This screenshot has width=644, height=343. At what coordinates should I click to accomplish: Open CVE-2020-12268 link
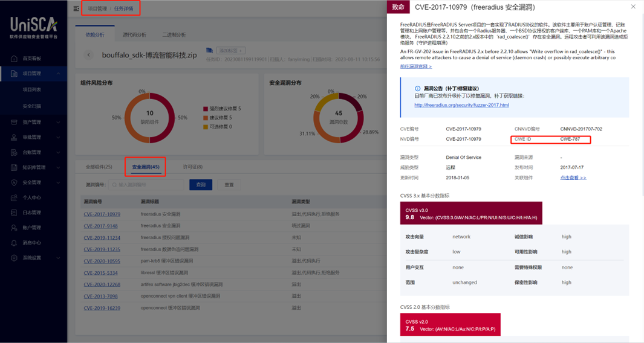102,285
